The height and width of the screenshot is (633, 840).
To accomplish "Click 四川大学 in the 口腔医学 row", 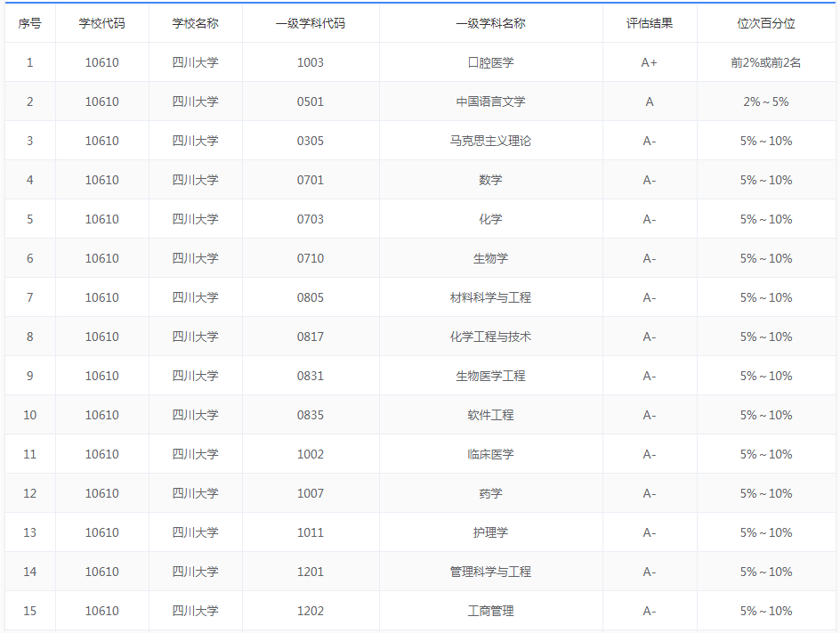I will [196, 62].
